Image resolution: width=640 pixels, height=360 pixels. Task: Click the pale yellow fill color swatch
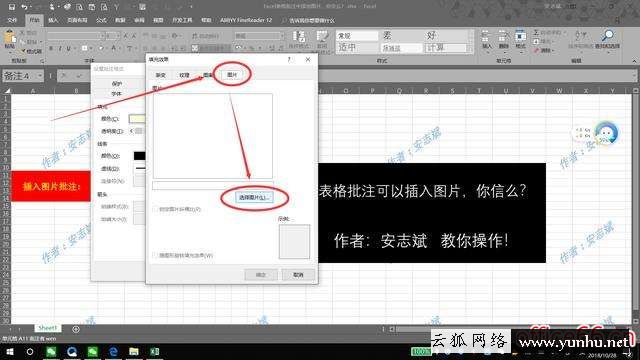[137, 119]
